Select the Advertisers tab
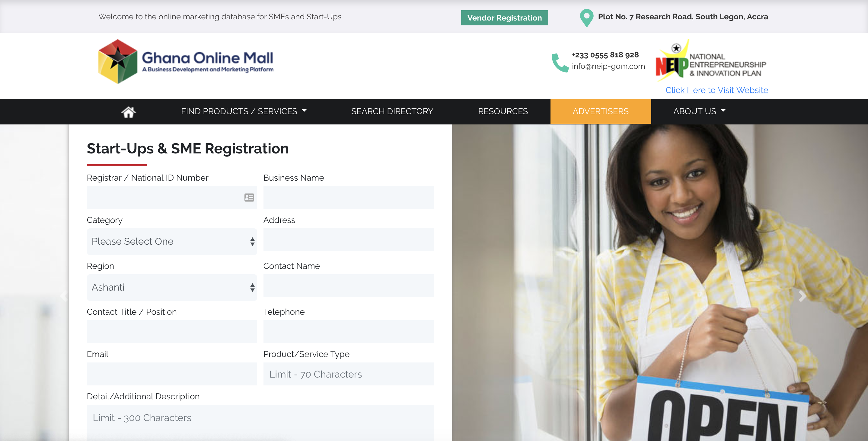The width and height of the screenshot is (868, 441). coord(601,111)
